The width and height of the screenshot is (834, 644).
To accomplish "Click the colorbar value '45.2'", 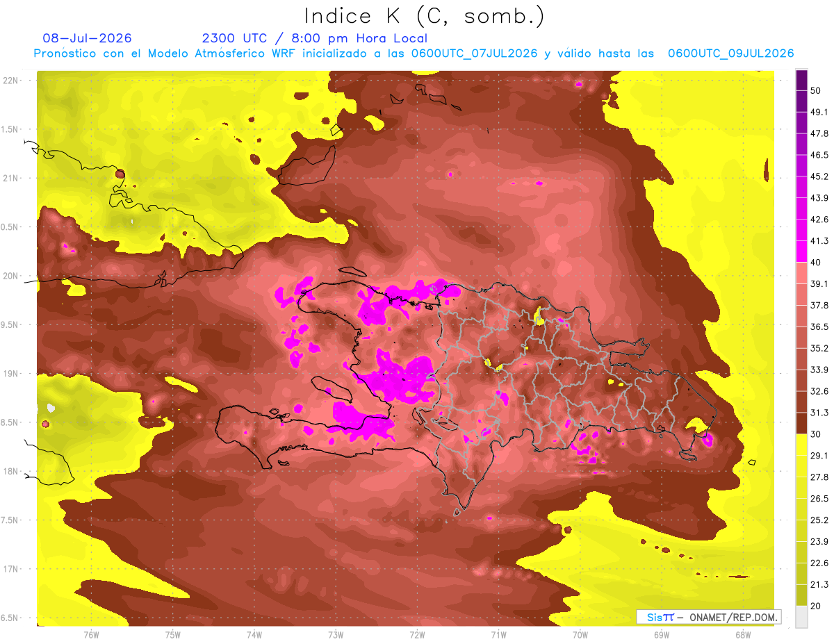I will pos(819,177).
